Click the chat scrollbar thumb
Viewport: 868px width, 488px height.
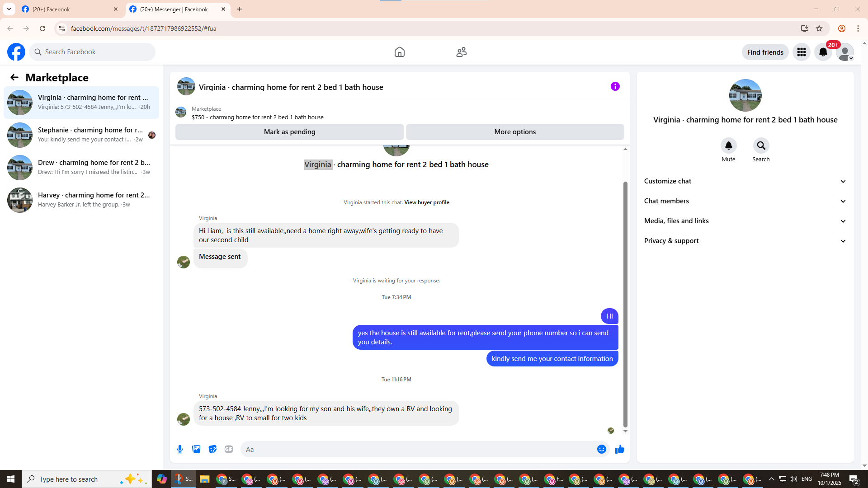(x=625, y=304)
